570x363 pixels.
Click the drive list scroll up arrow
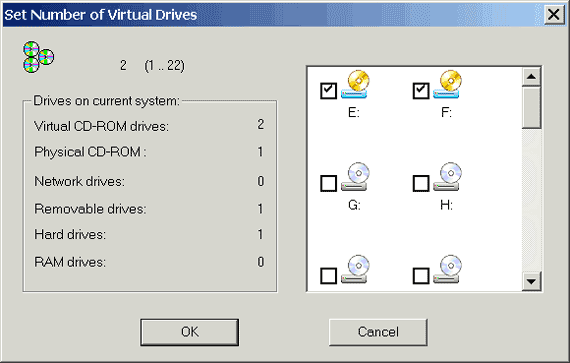click(531, 77)
